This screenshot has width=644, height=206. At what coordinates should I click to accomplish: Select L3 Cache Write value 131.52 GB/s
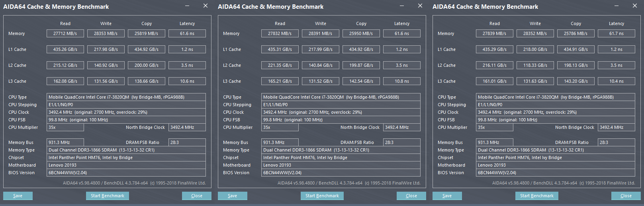point(321,81)
